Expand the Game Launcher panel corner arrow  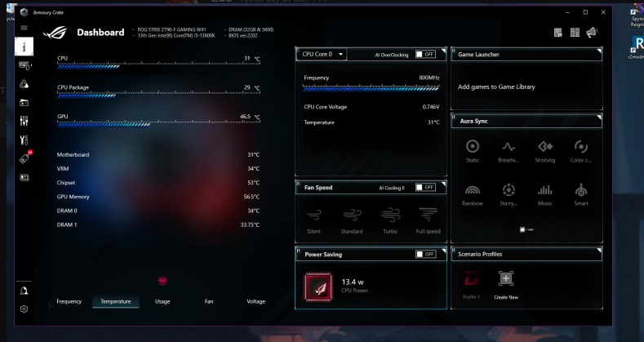599,51
